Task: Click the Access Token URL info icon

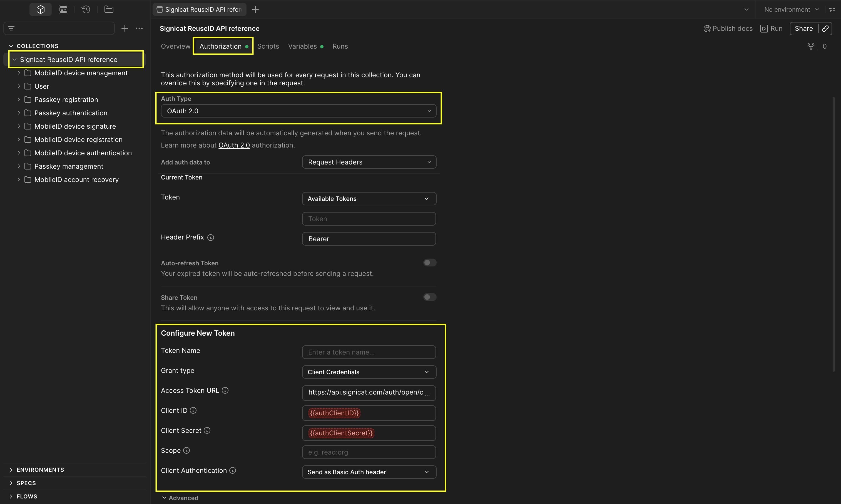Action: (225, 391)
